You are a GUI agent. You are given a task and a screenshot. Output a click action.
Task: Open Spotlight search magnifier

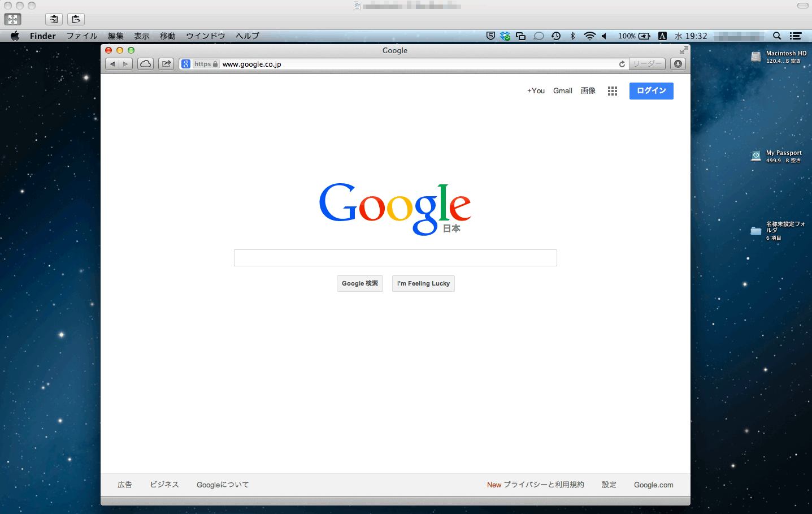[777, 36]
